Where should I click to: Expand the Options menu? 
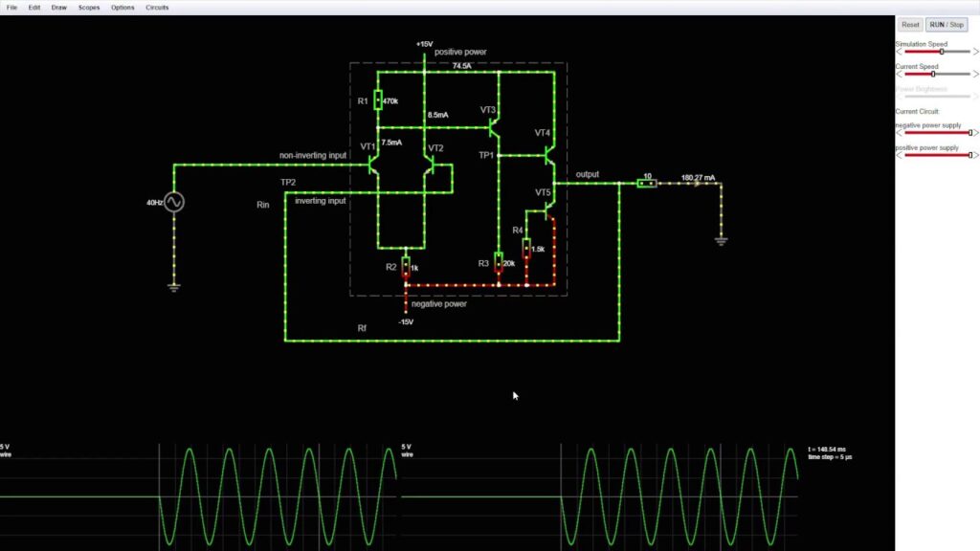(x=122, y=7)
